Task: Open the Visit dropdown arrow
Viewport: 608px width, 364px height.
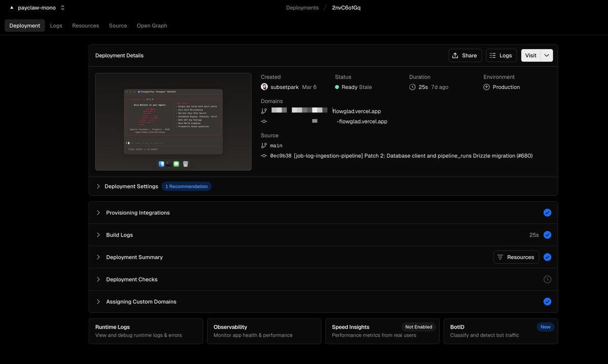Action: 547,55
